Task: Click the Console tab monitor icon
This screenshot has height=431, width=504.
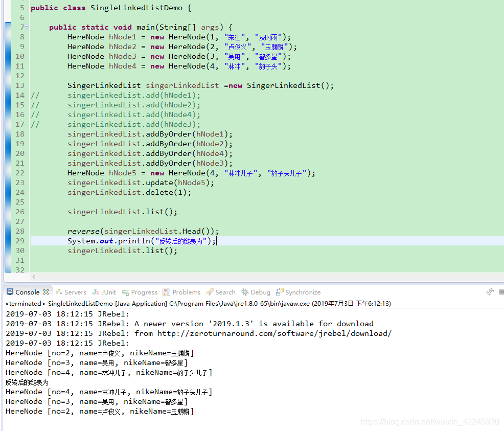Action: click(x=10, y=292)
